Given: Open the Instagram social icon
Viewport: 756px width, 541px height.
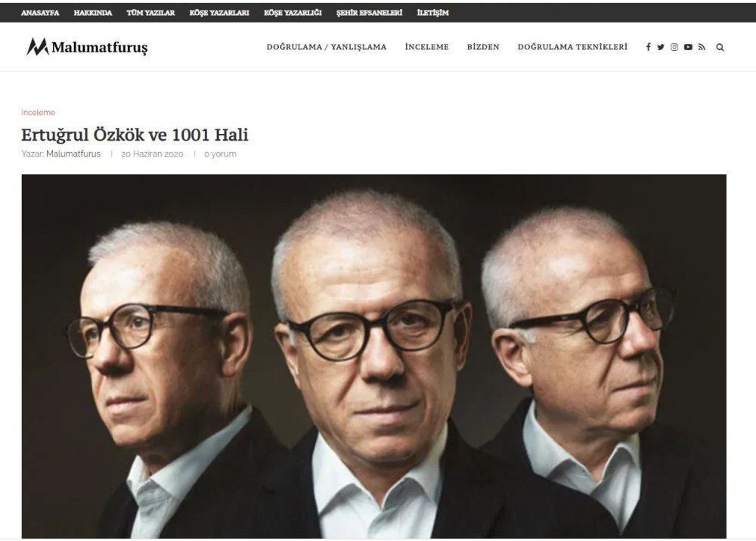Looking at the screenshot, I should click(674, 47).
